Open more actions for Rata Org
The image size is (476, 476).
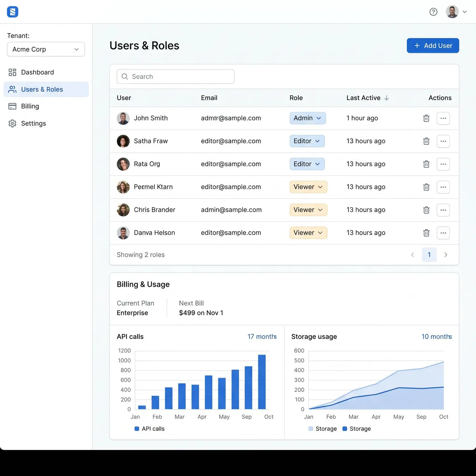pos(443,164)
